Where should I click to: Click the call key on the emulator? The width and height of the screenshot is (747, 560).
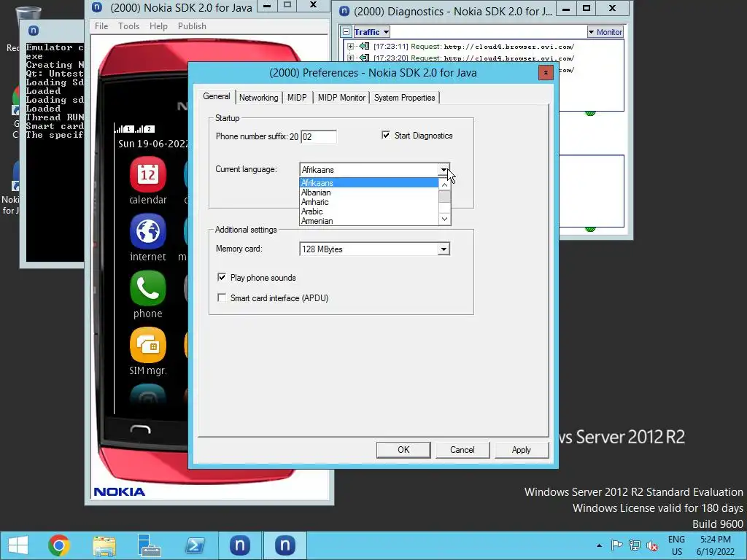[140, 429]
